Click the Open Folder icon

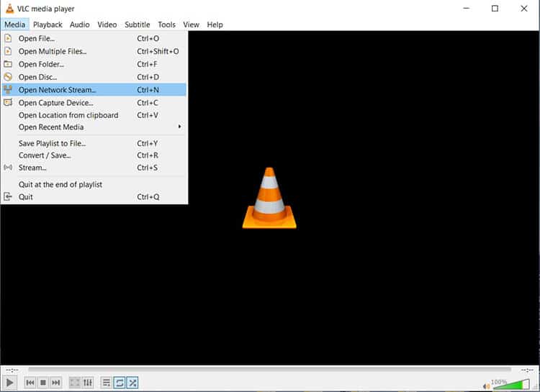click(x=8, y=64)
